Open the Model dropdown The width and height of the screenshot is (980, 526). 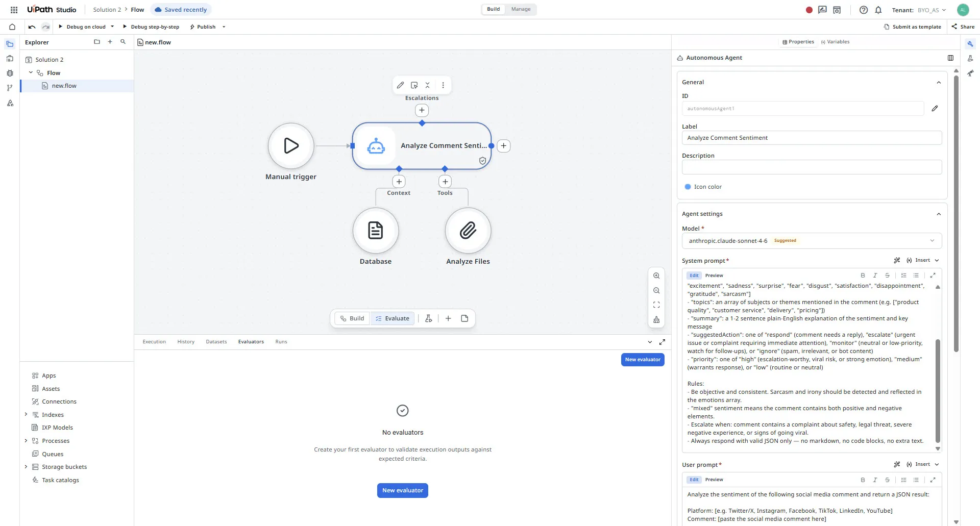click(812, 241)
